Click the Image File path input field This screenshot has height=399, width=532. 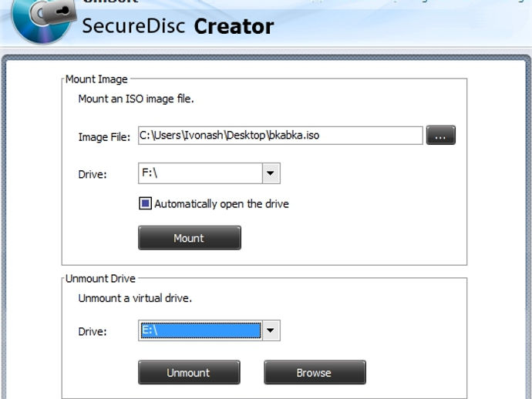(280, 136)
